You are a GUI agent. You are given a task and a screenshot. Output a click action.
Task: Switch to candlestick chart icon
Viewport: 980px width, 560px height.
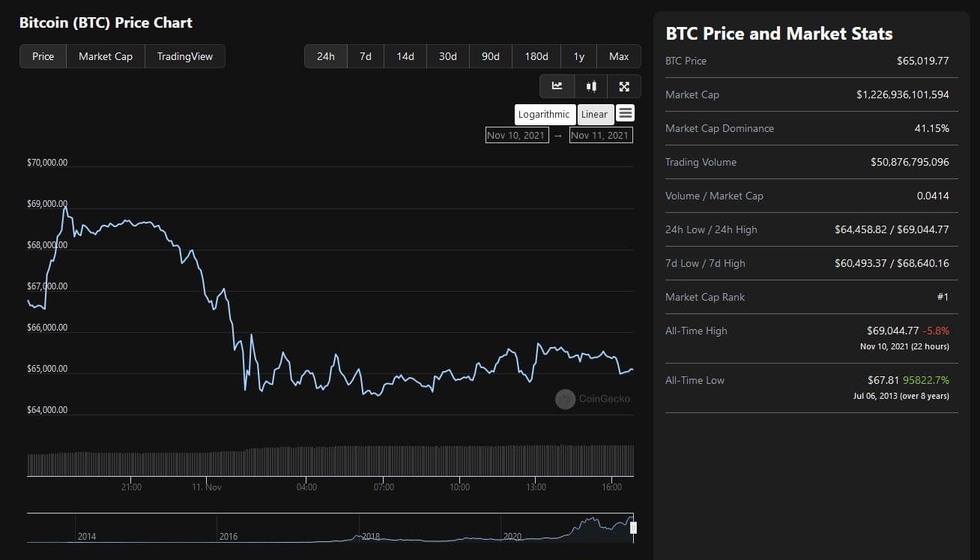(591, 86)
